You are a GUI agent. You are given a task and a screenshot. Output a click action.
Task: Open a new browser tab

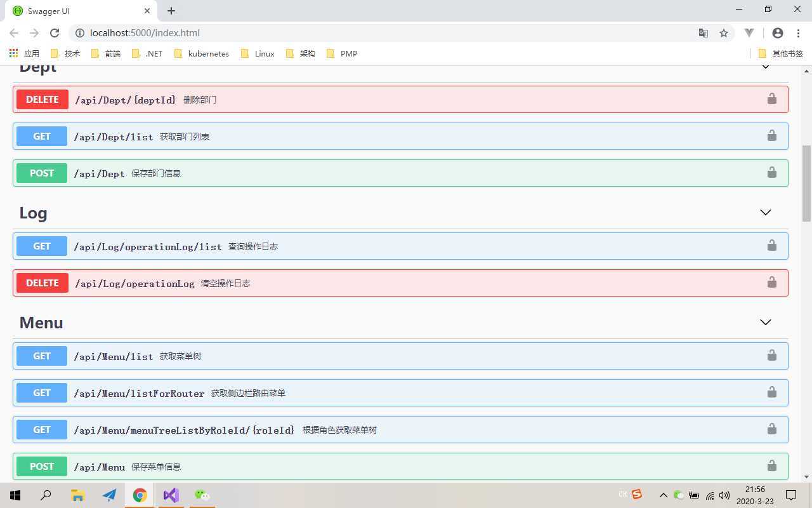coord(171,11)
